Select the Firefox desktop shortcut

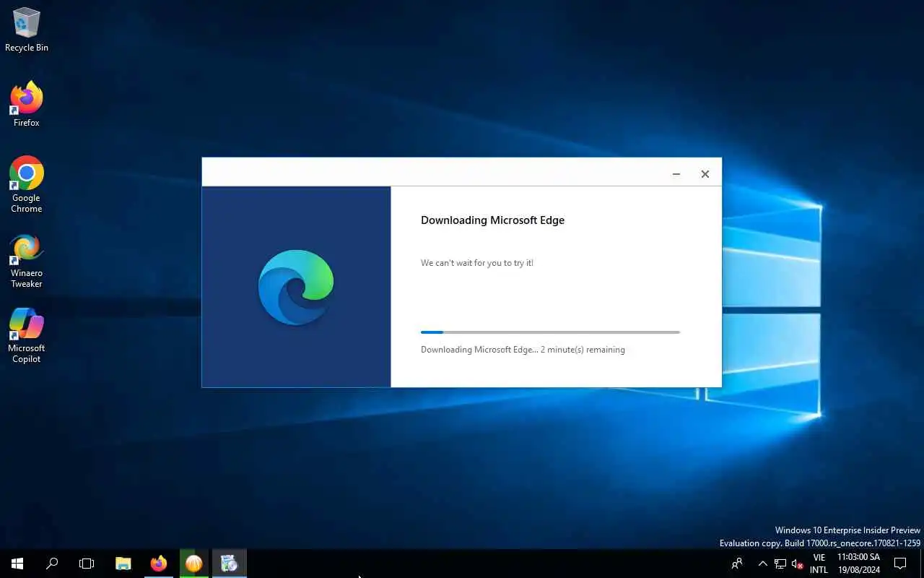coord(27,104)
